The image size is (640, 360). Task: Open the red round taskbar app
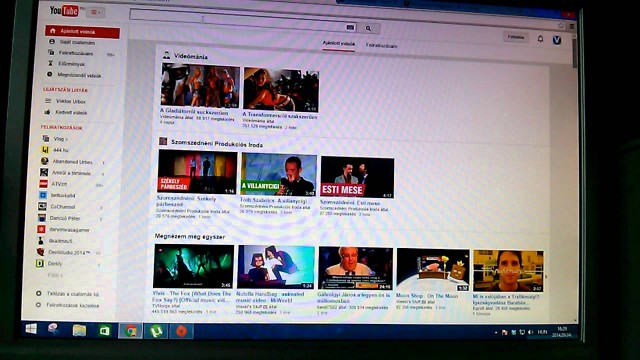(181, 331)
